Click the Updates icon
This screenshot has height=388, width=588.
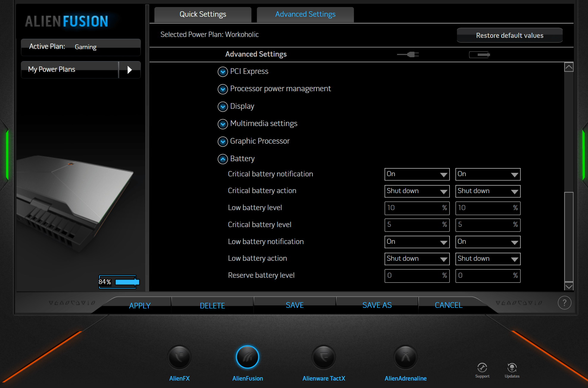512,367
